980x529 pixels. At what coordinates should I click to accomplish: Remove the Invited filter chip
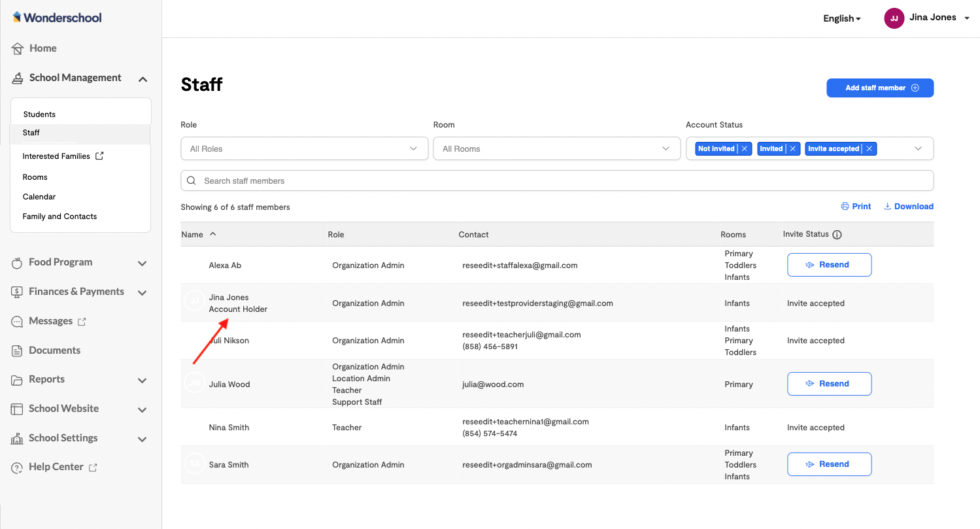pos(793,148)
